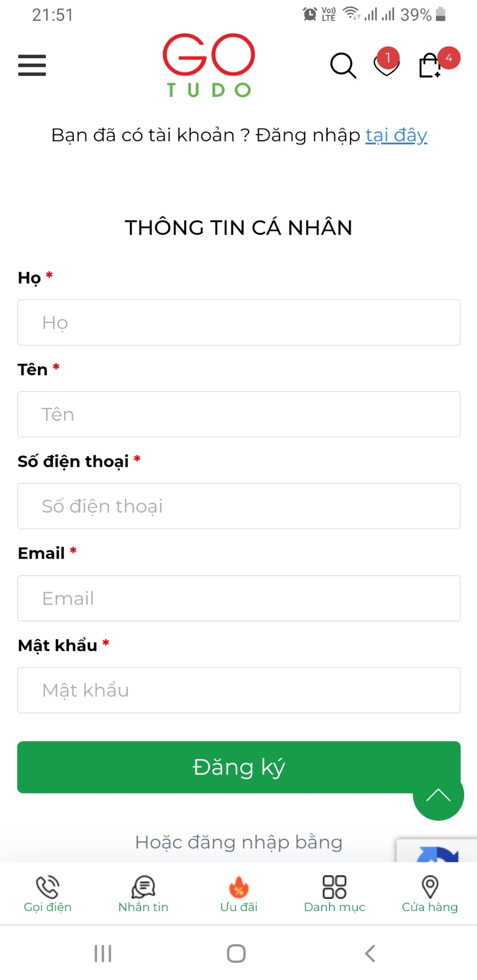Open Cửa hàng store locator
Image resolution: width=477 pixels, height=980 pixels.
(429, 893)
